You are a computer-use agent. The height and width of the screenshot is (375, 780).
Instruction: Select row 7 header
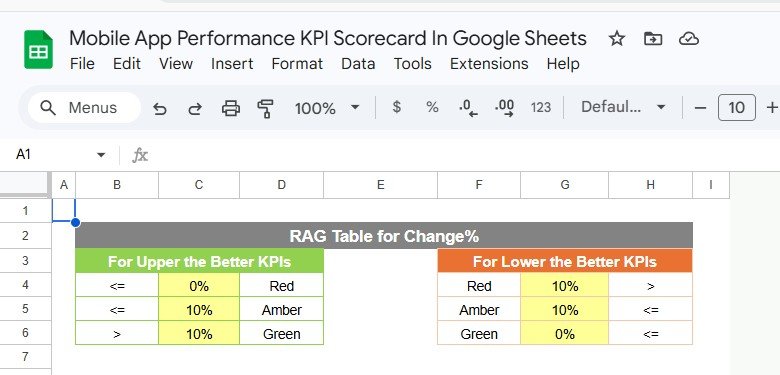click(25, 357)
